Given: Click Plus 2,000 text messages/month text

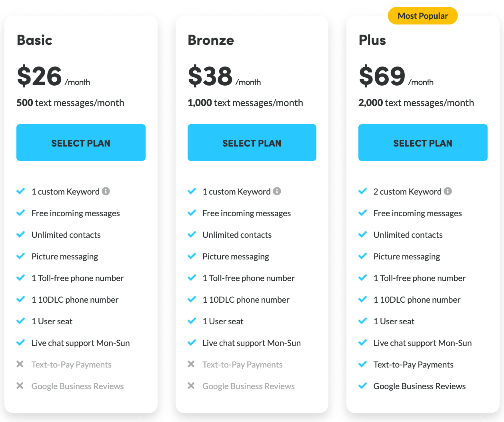Looking at the screenshot, I should point(416,103).
